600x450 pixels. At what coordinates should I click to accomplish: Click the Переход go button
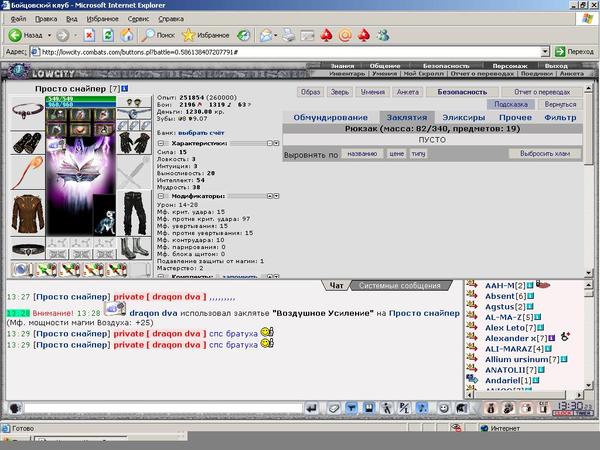pos(574,52)
